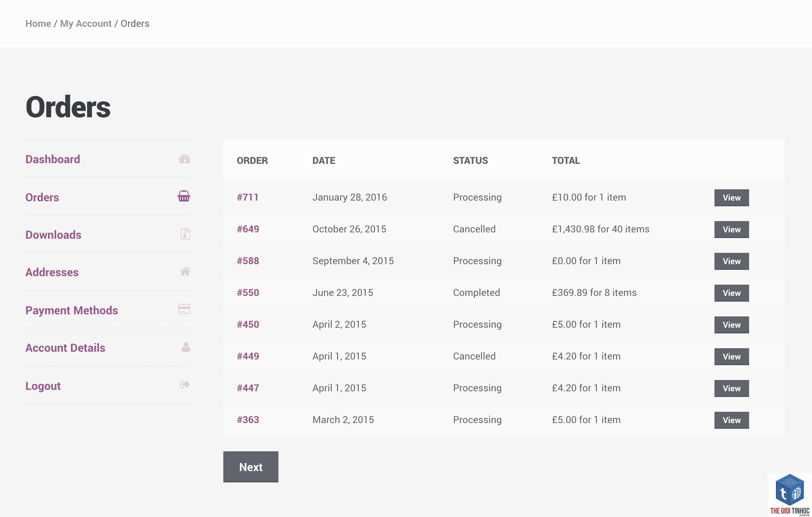Image resolution: width=812 pixels, height=517 pixels.
Task: Go to Addresses in the sidebar
Action: (52, 272)
